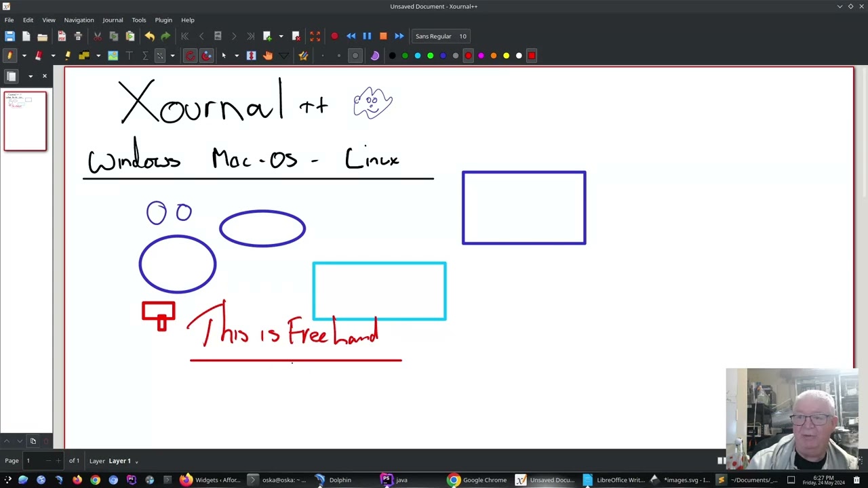Viewport: 868px width, 488px height.
Task: Cut selection with scissors icon
Action: [x=98, y=36]
